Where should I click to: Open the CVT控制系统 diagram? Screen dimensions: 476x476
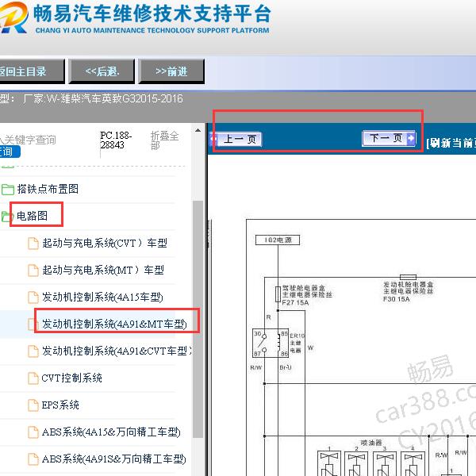point(72,378)
